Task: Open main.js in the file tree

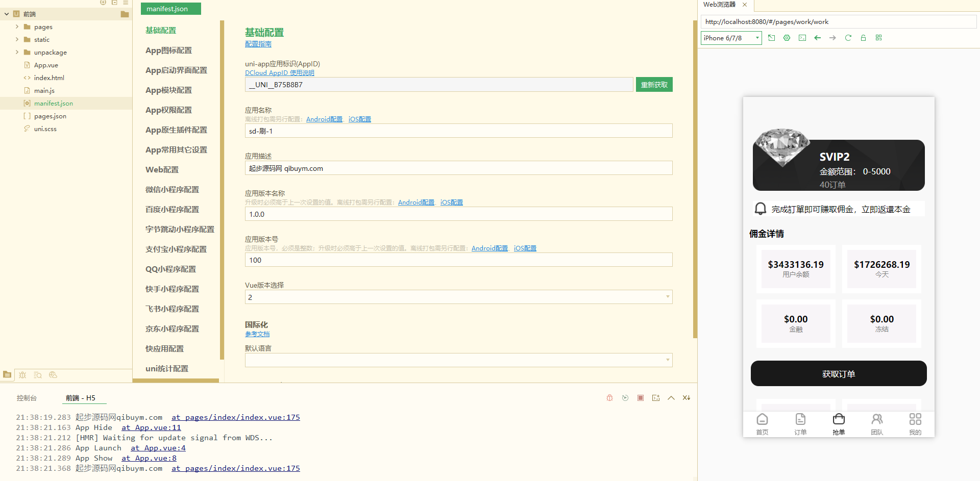Action: pyautogui.click(x=44, y=90)
